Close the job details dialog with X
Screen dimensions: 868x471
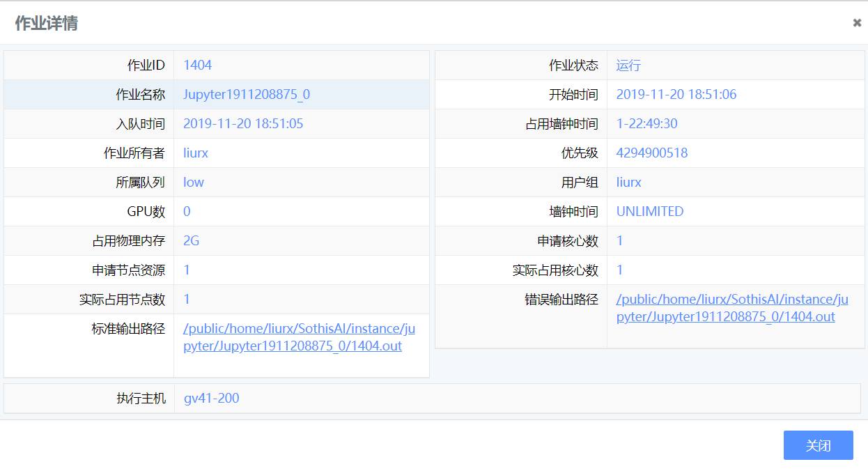(x=857, y=22)
